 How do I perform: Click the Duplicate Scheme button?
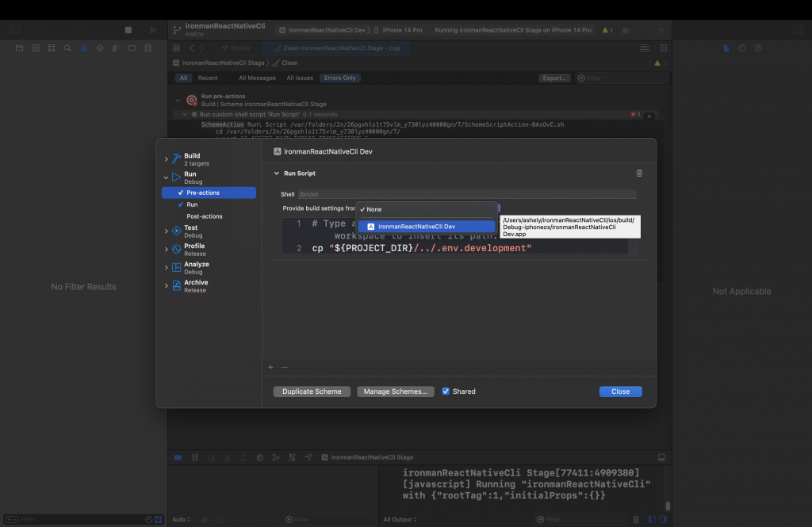tap(312, 391)
